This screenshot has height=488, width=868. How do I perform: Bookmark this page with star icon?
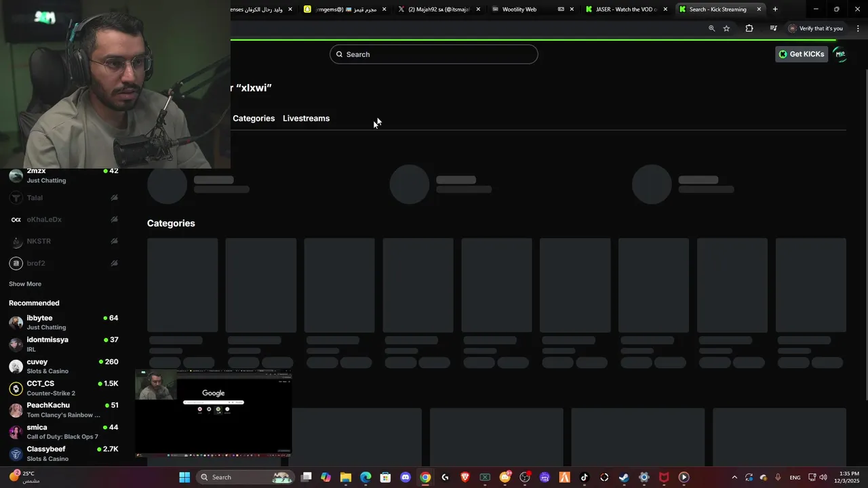point(726,28)
